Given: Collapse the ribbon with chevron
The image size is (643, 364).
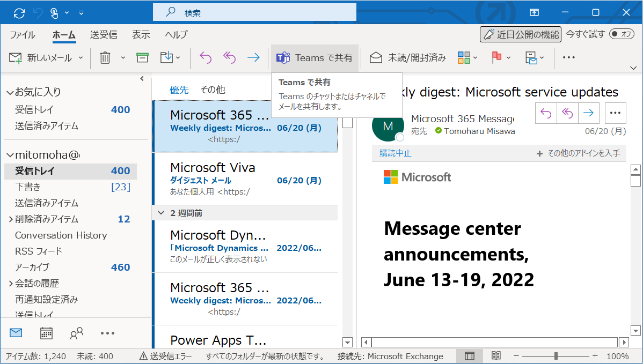Looking at the screenshot, I should pos(633,68).
